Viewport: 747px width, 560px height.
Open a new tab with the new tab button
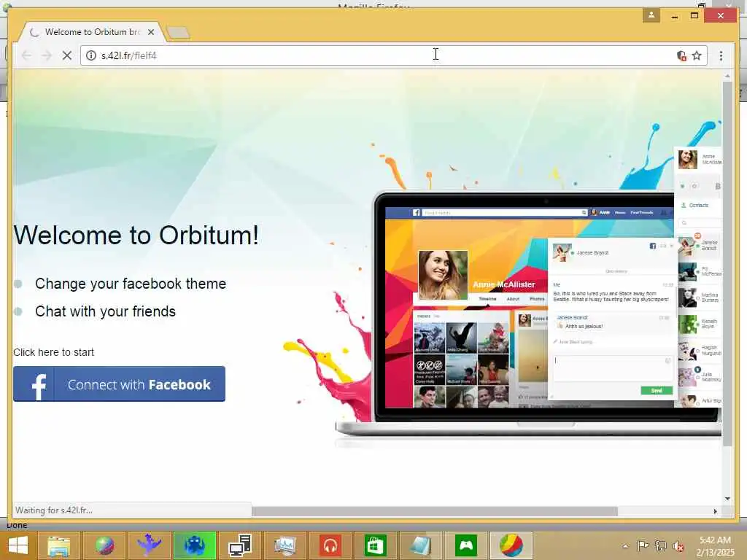click(x=179, y=32)
